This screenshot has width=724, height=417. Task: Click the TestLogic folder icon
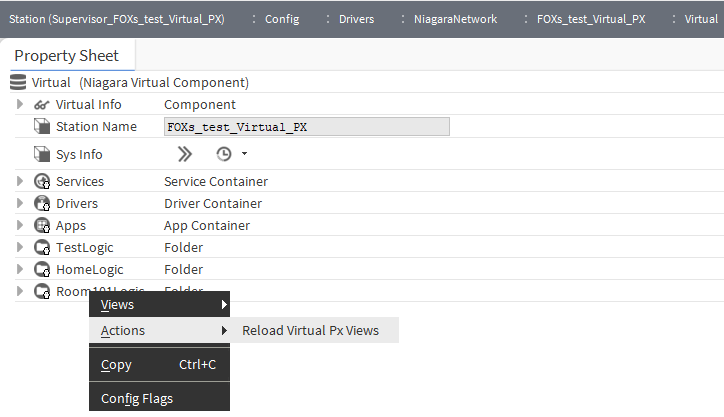tap(42, 248)
